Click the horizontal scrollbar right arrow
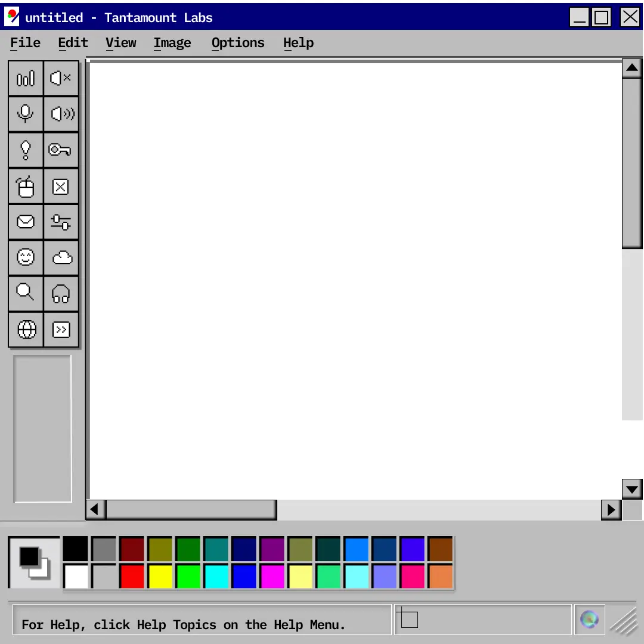This screenshot has width=644, height=644. [x=611, y=510]
